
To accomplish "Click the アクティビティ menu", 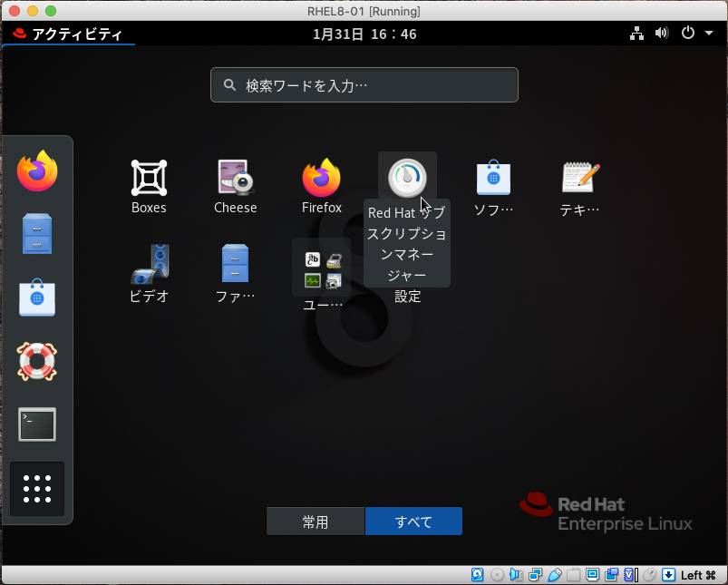I will tap(68, 31).
